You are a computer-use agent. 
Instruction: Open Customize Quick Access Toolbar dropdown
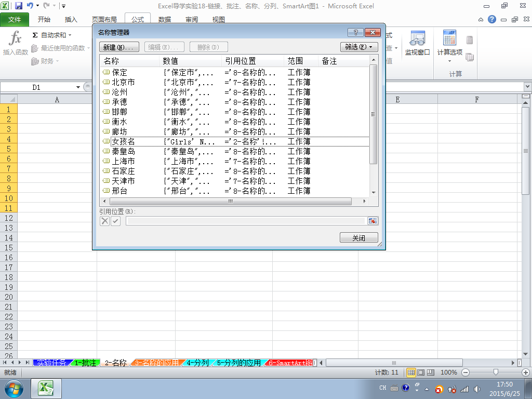tap(63, 6)
